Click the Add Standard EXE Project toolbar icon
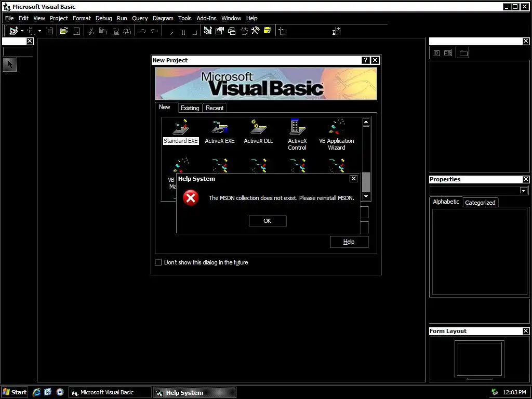The height and width of the screenshot is (399, 532). 14,31
